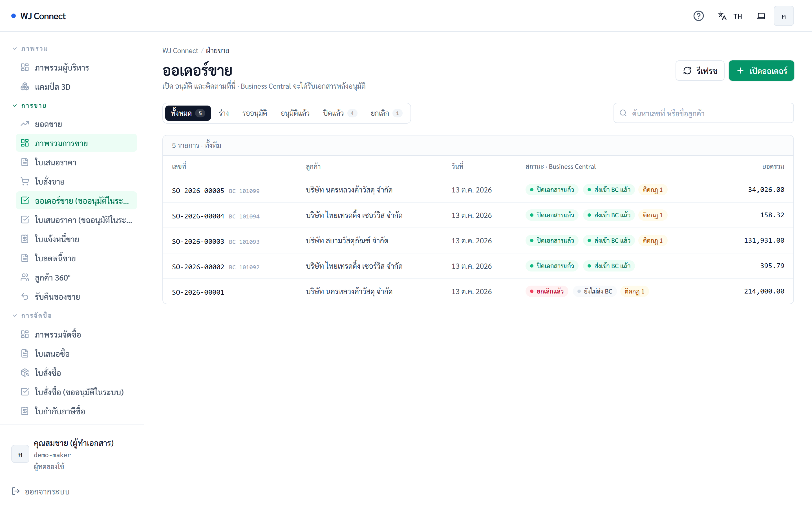The height and width of the screenshot is (508, 812).
Task: Collapse the ภาพรวม sidebar section
Action: [x=30, y=49]
